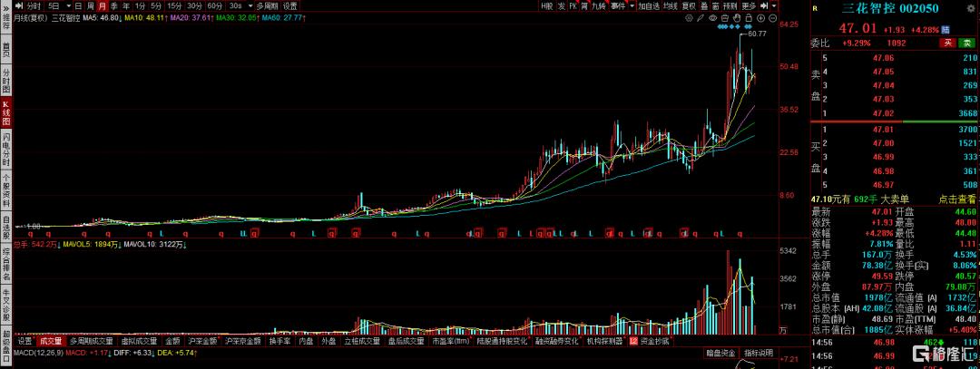Click the arrow-to-bar icon right of 更多
The width and height of the screenshot is (980, 369).
coord(764,5)
